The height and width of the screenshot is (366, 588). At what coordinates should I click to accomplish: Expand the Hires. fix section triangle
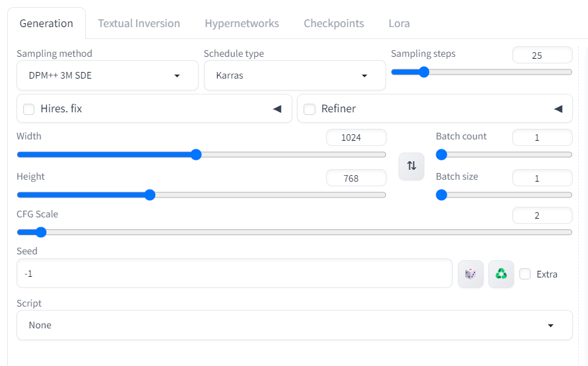click(277, 109)
